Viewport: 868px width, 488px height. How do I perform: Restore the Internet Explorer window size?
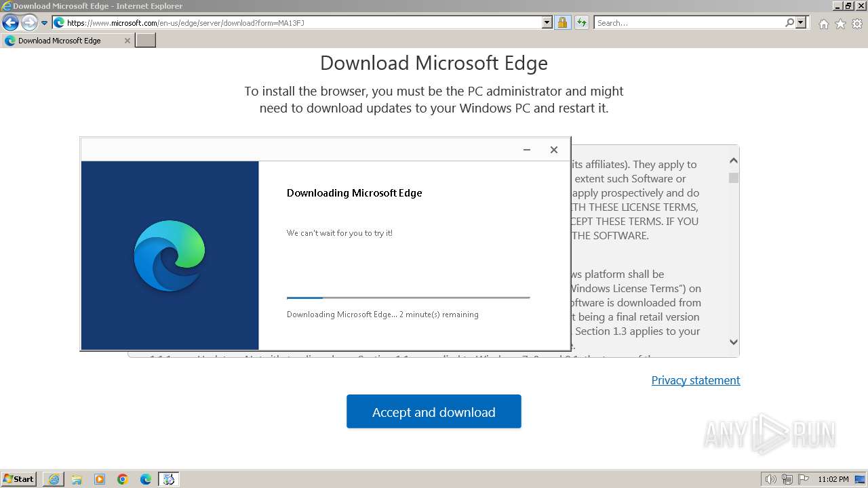848,5
